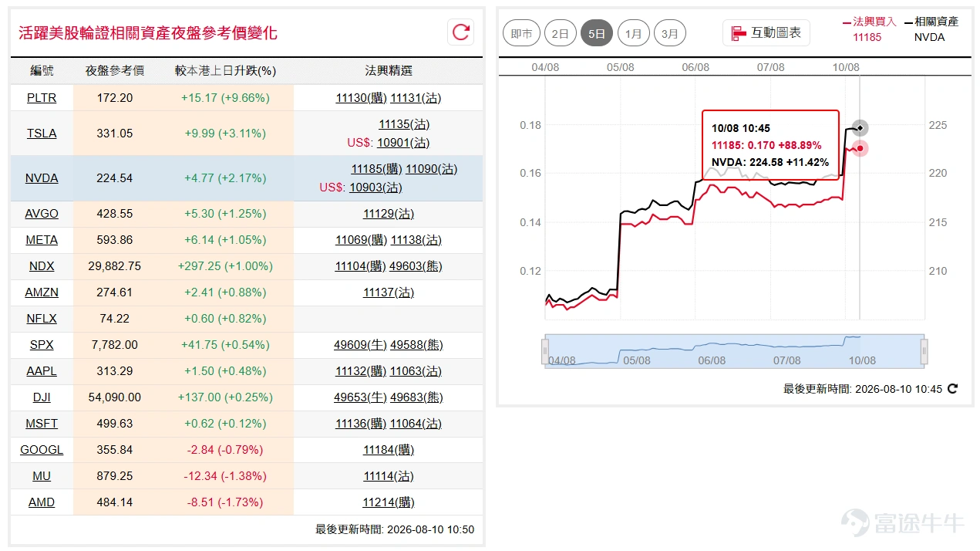980x551 pixels.
Task: Open warrant 11064(沽) for MSFT
Action: (416, 424)
